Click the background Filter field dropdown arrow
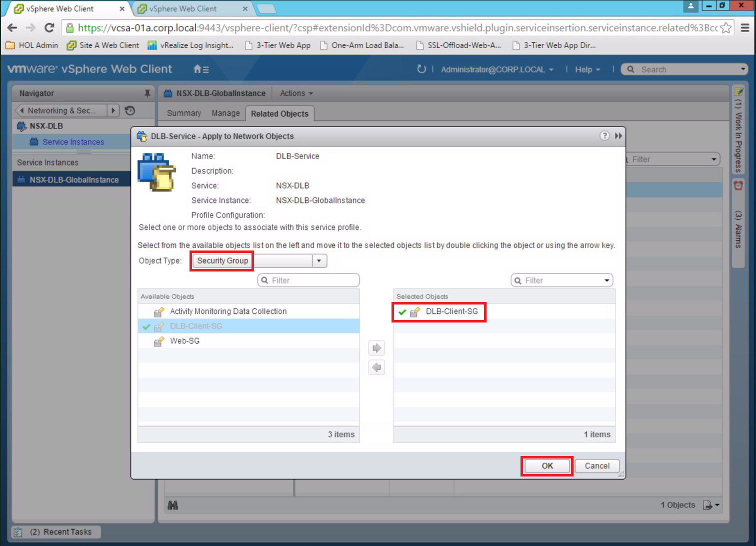 [714, 159]
